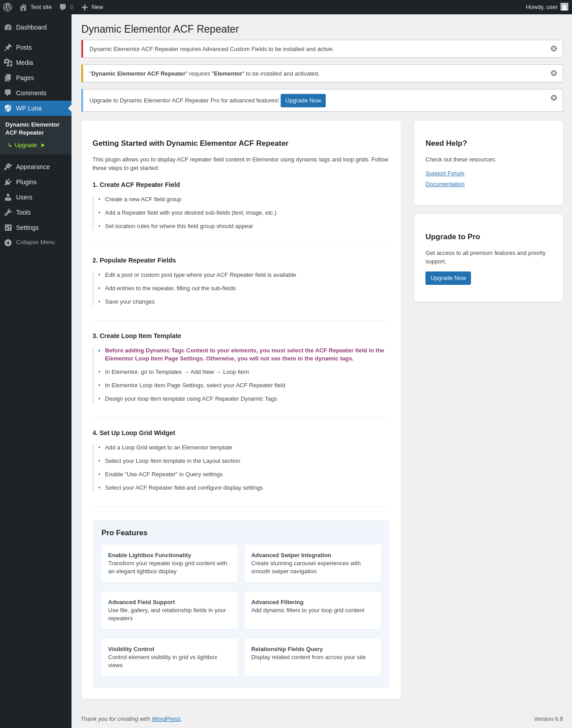Click the WordPress logo icon
This screenshot has height=728, width=572.
pos(8,7)
